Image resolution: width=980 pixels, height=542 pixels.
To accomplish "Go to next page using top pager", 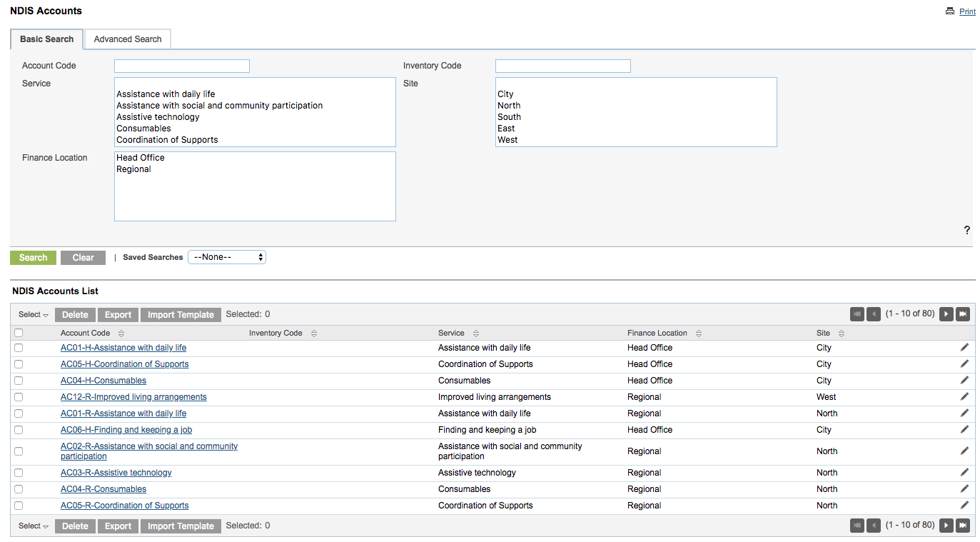I will pyautogui.click(x=946, y=314).
